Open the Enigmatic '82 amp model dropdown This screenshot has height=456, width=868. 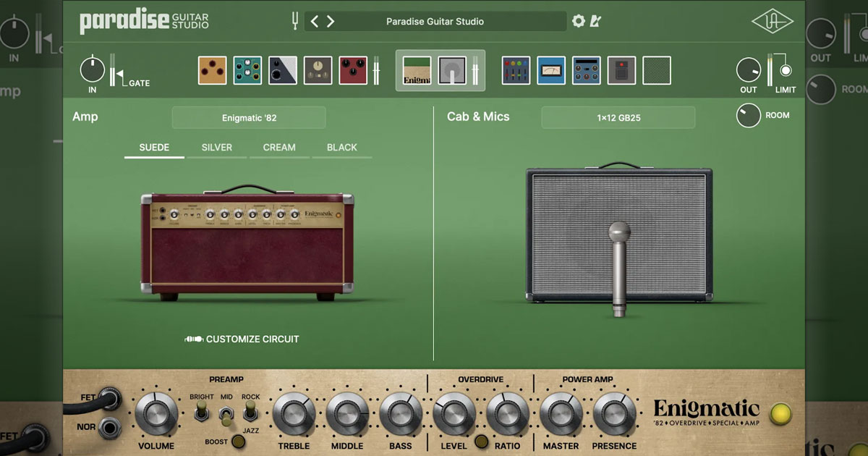(249, 118)
